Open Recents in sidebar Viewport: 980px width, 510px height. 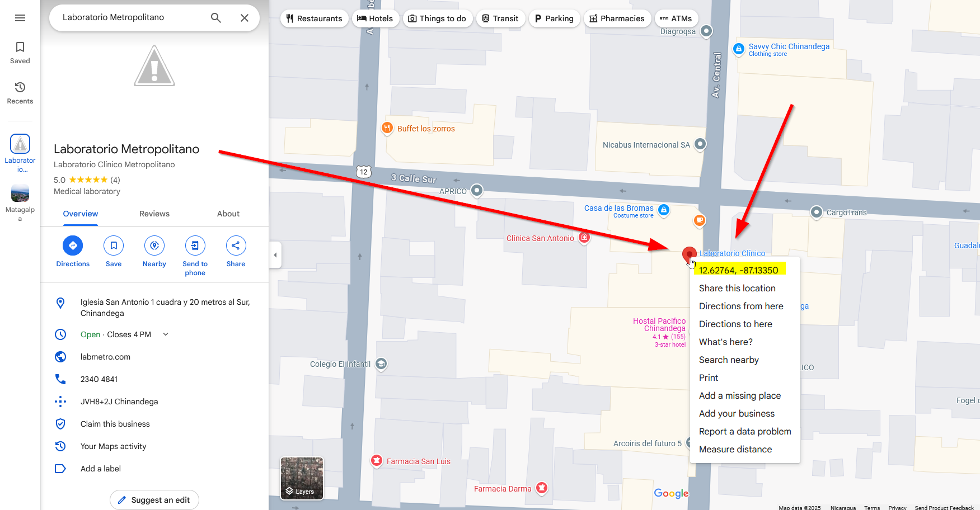pyautogui.click(x=20, y=93)
